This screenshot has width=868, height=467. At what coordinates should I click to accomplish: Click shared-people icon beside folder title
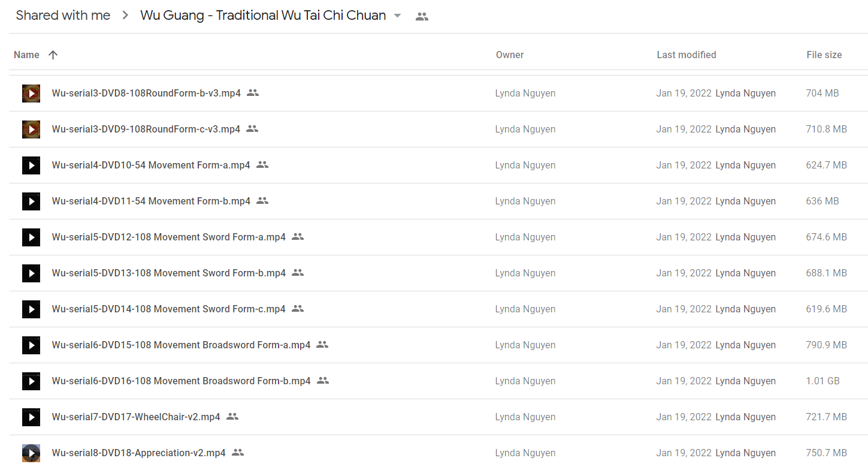coord(422,17)
